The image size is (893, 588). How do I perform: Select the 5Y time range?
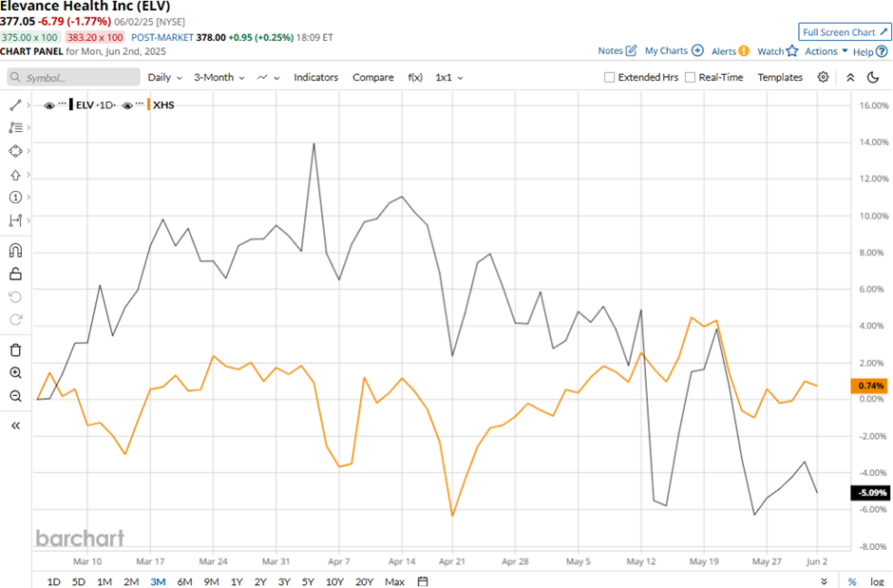(x=308, y=581)
